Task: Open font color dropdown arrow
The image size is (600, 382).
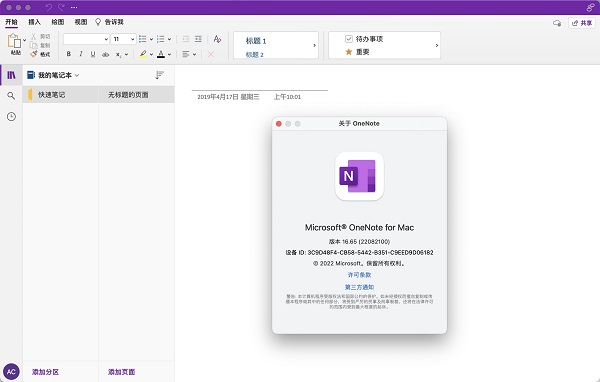Action: 170,54
